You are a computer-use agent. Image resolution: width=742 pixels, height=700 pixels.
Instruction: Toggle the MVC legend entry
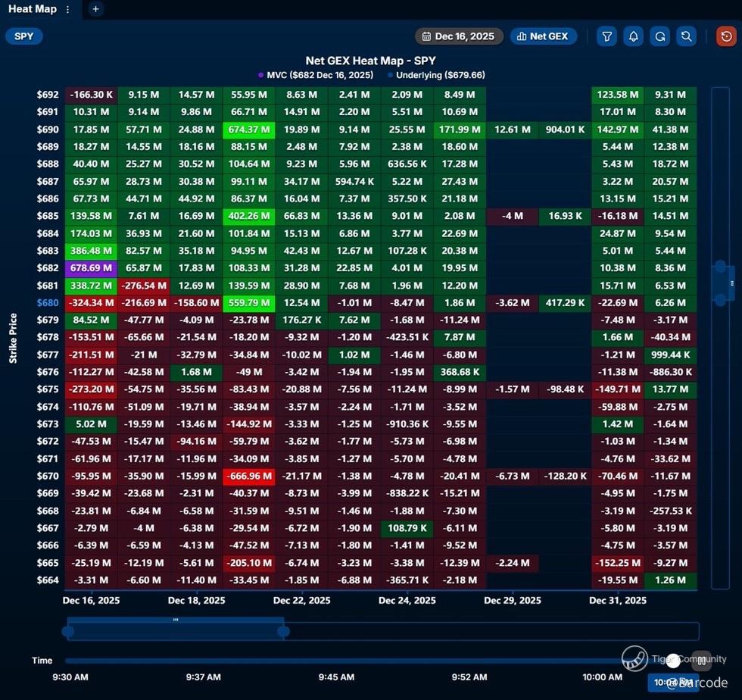(x=316, y=75)
